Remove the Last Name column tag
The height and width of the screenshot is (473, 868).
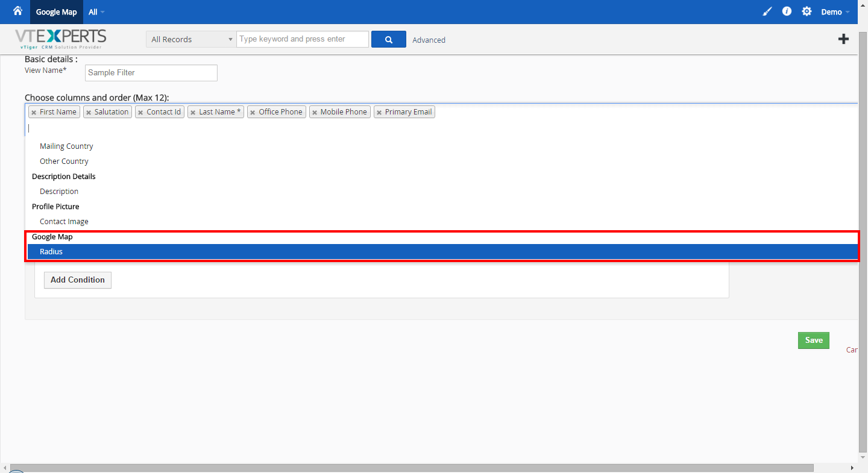pos(193,113)
